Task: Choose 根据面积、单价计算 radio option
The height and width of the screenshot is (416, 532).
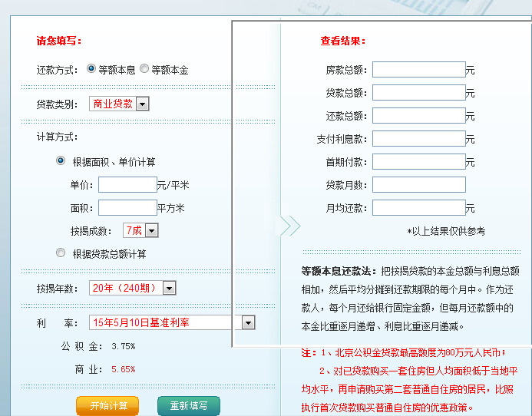Action: coord(61,160)
